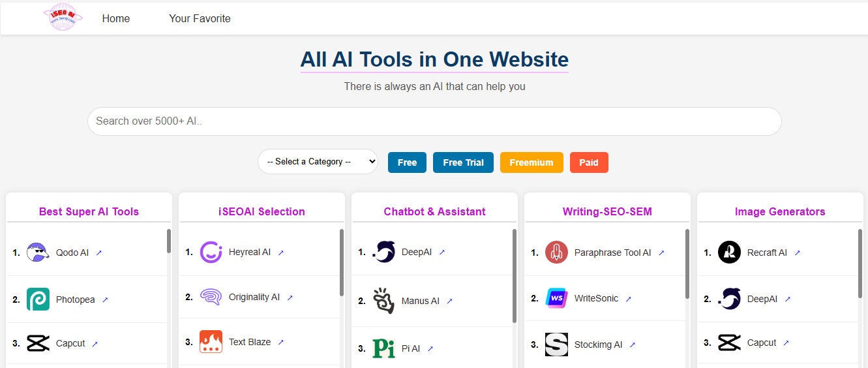The height and width of the screenshot is (368, 868).
Task: Go to the Home menu item
Action: click(x=116, y=18)
